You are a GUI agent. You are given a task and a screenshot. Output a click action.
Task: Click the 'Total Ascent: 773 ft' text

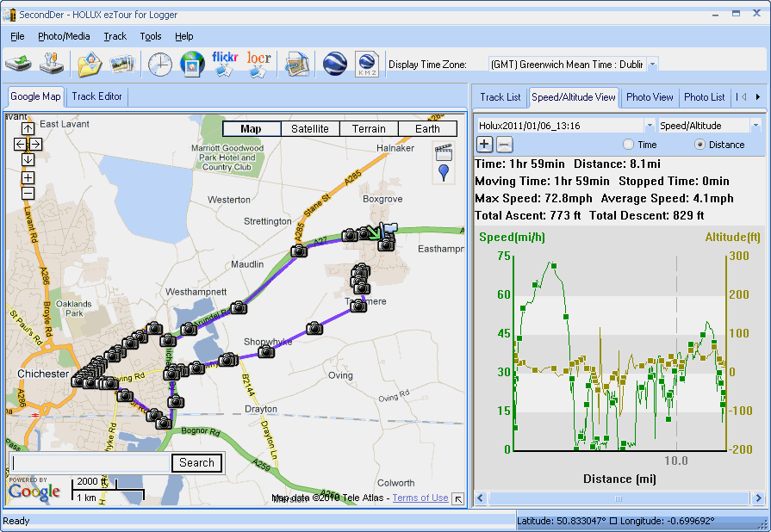[x=527, y=216]
